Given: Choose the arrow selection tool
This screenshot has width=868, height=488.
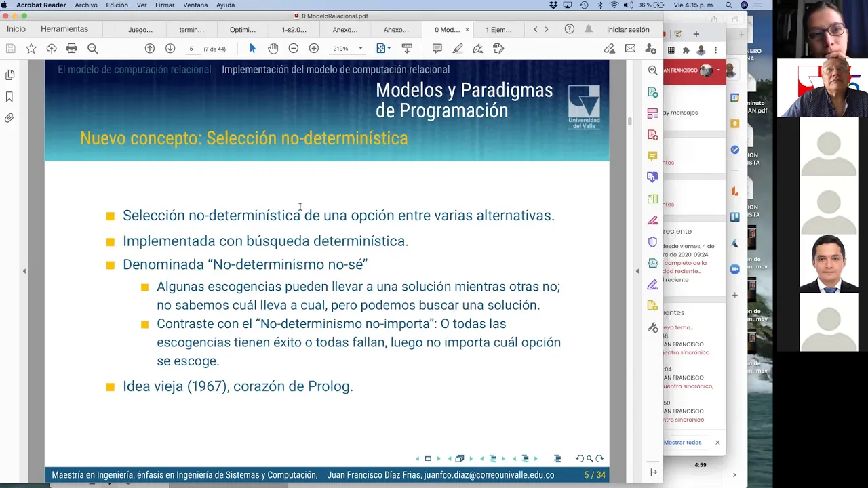Looking at the screenshot, I should 253,48.
